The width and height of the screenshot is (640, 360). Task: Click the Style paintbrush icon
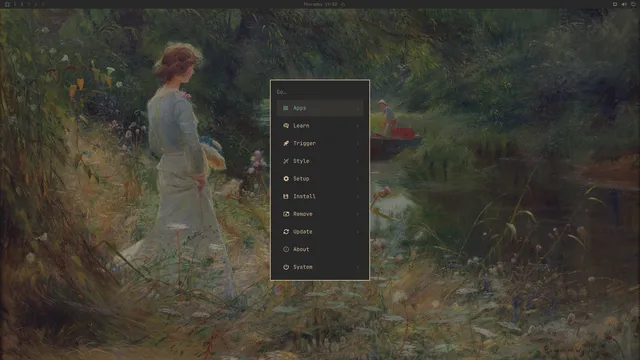coord(286,161)
